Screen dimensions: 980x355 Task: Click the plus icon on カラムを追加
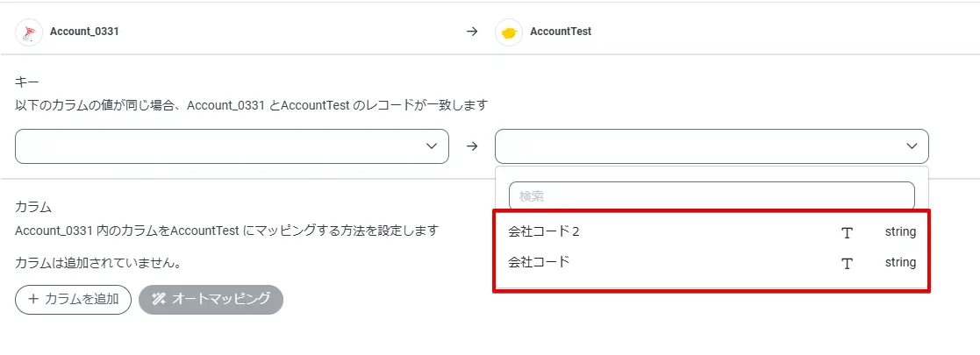[x=34, y=299]
